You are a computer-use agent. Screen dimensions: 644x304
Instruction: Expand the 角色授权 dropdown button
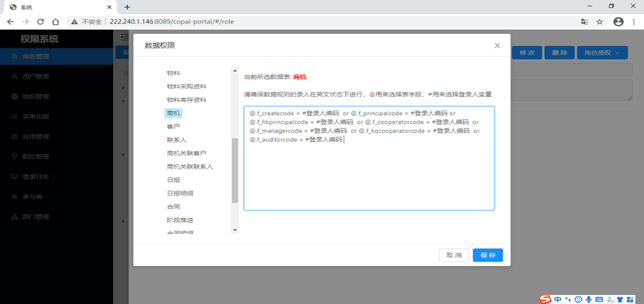coord(602,53)
